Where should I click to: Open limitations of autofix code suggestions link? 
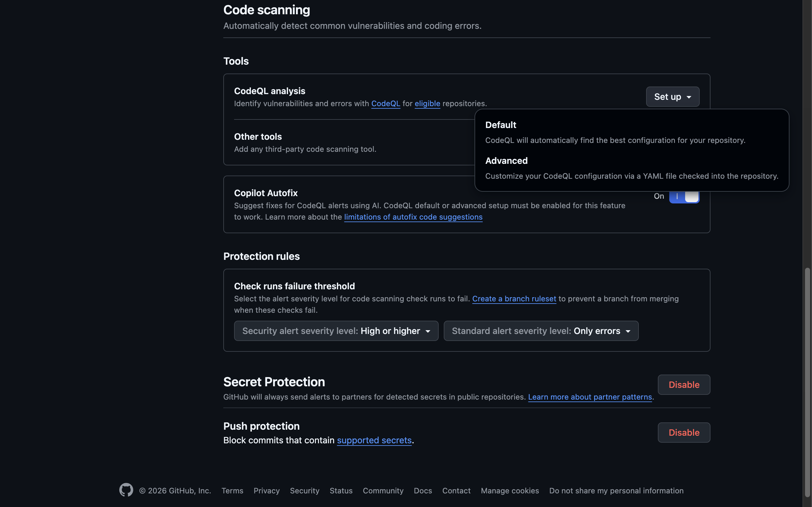[x=413, y=217]
